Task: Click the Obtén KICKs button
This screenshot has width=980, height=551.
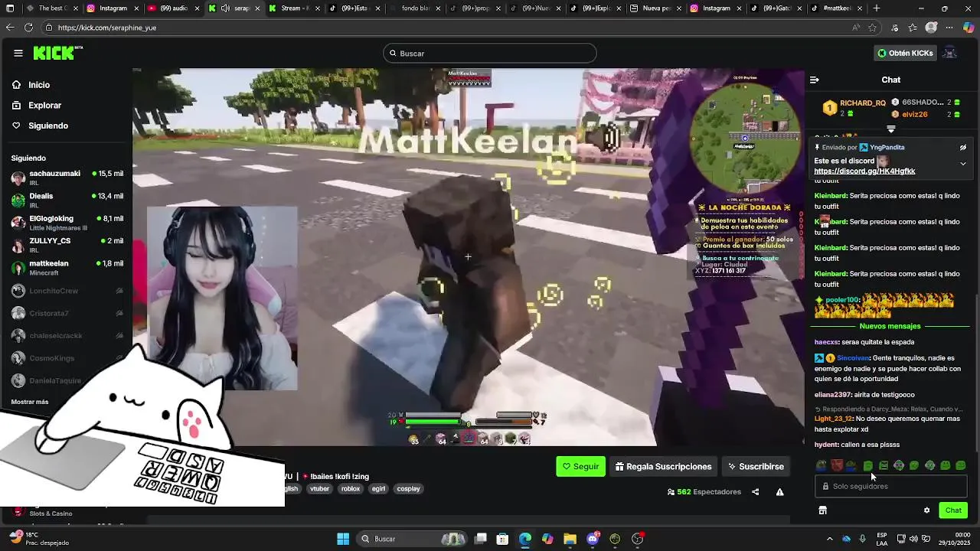Action: (905, 53)
